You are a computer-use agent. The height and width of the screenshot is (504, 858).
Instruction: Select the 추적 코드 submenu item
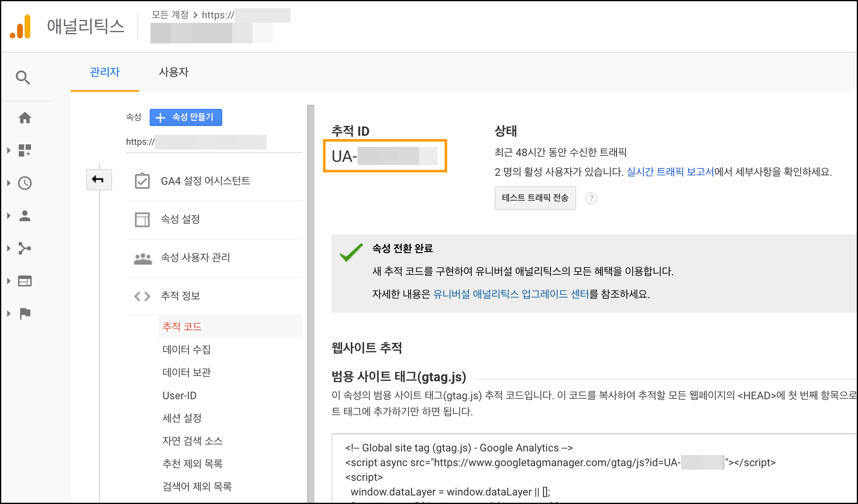pyautogui.click(x=230, y=327)
